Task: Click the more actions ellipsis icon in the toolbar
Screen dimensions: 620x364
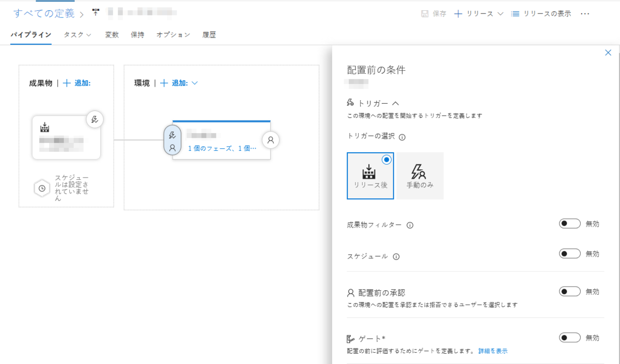Action: coord(585,14)
